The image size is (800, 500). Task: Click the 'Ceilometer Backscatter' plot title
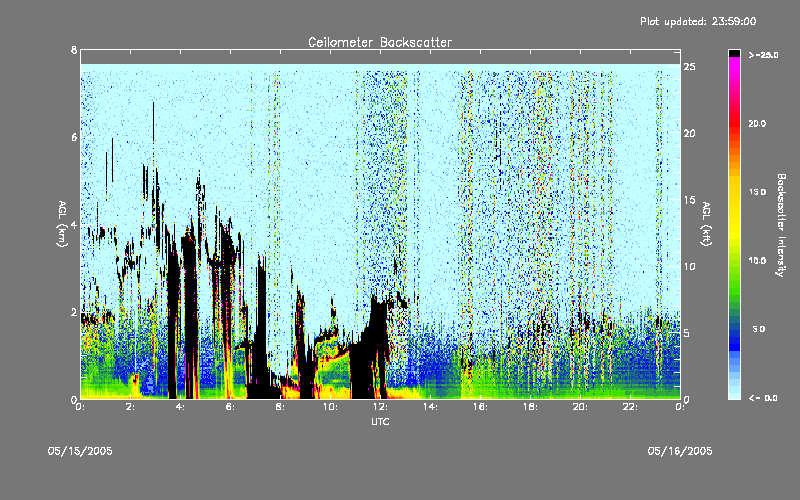[380, 42]
